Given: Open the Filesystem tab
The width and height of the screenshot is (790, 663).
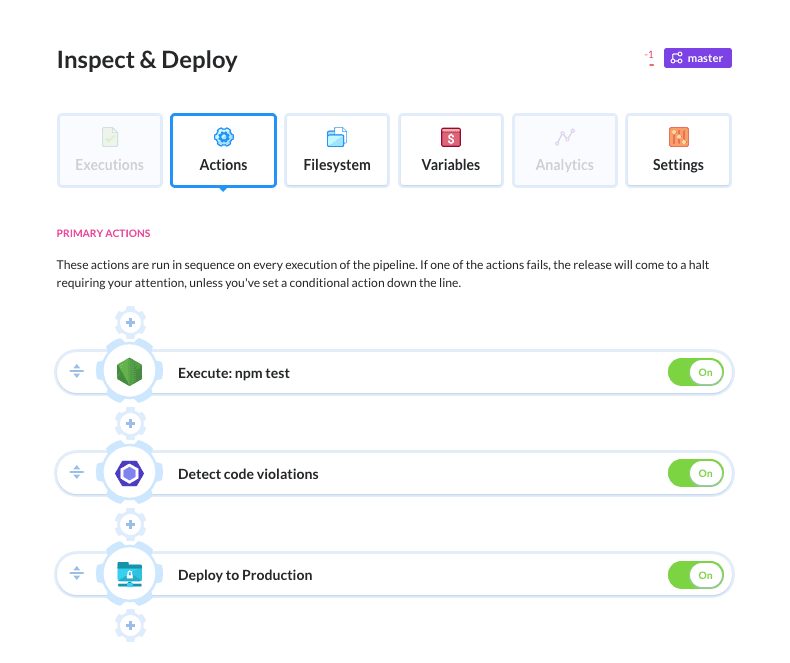Looking at the screenshot, I should click(337, 150).
